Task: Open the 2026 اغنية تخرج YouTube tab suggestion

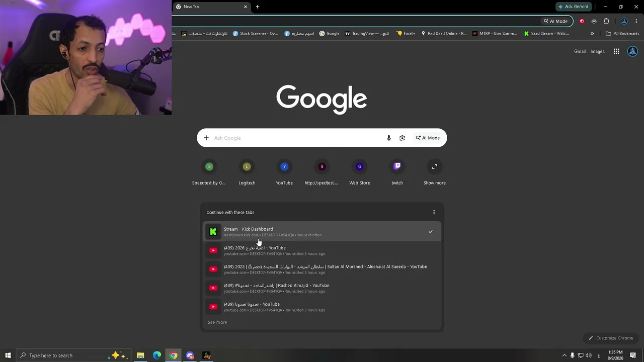Action: pyautogui.click(x=322, y=250)
